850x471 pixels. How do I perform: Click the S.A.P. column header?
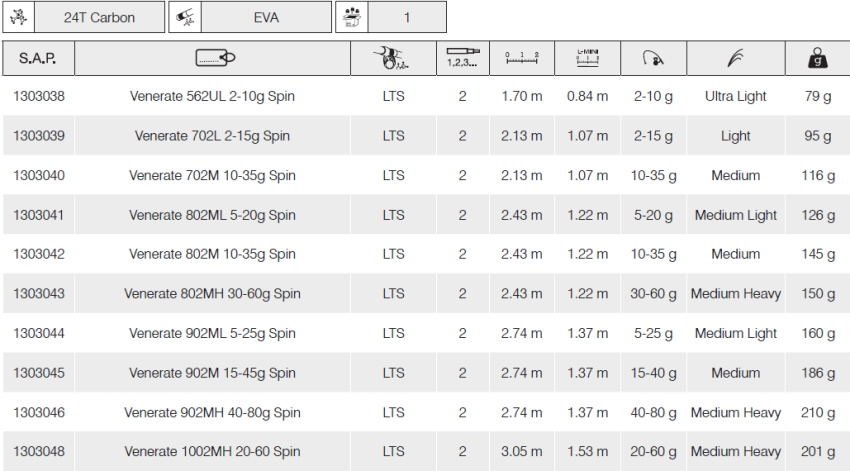pyautogui.click(x=38, y=59)
